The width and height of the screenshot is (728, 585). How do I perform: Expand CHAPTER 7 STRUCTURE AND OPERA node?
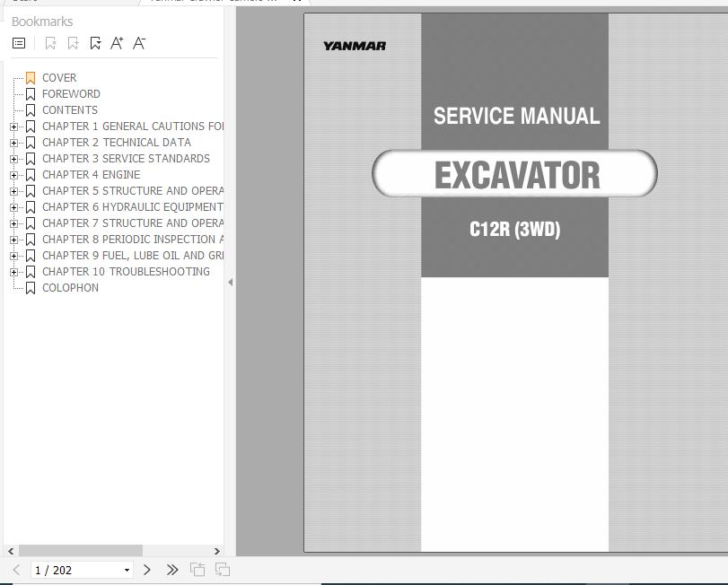14,223
